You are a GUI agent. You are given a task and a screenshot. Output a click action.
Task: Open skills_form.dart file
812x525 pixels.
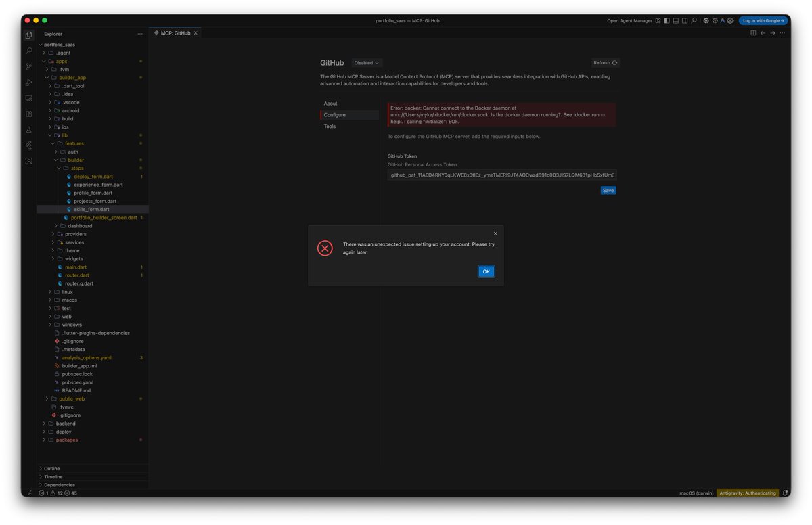pos(91,210)
